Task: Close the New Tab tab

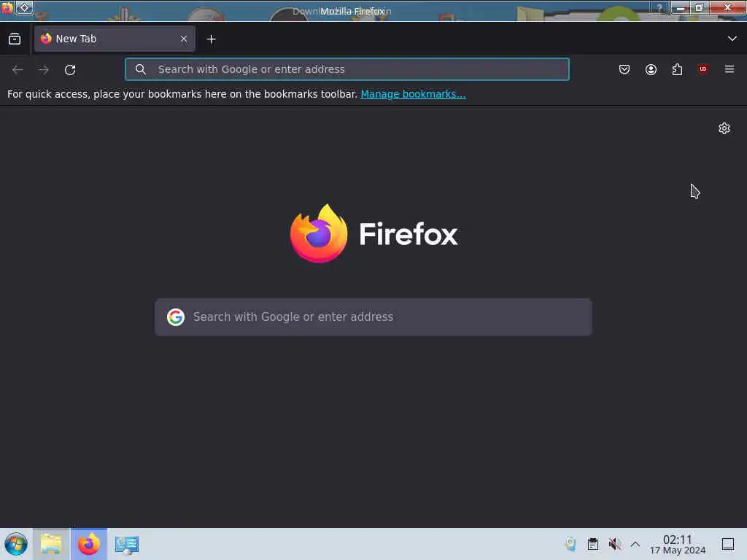Action: [184, 39]
